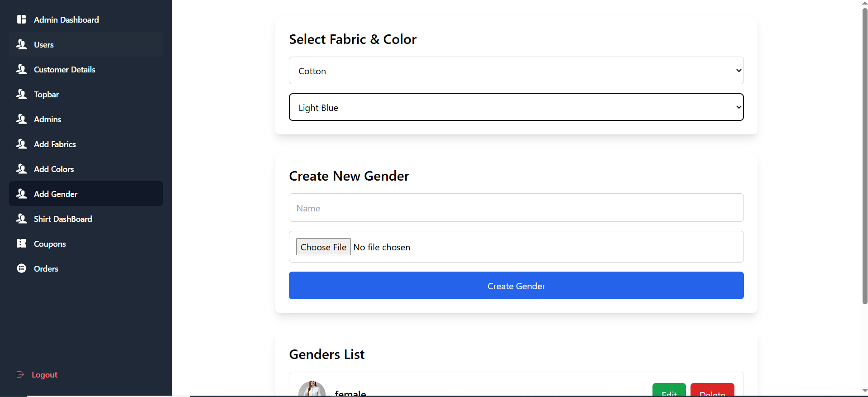Click the Shirt DashBoard sidebar icon
The width and height of the screenshot is (868, 397).
click(x=21, y=219)
